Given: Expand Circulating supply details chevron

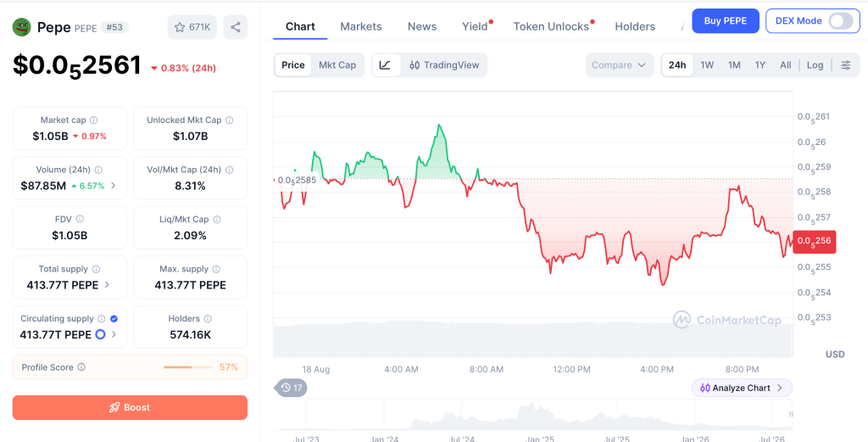Looking at the screenshot, I should [x=114, y=334].
